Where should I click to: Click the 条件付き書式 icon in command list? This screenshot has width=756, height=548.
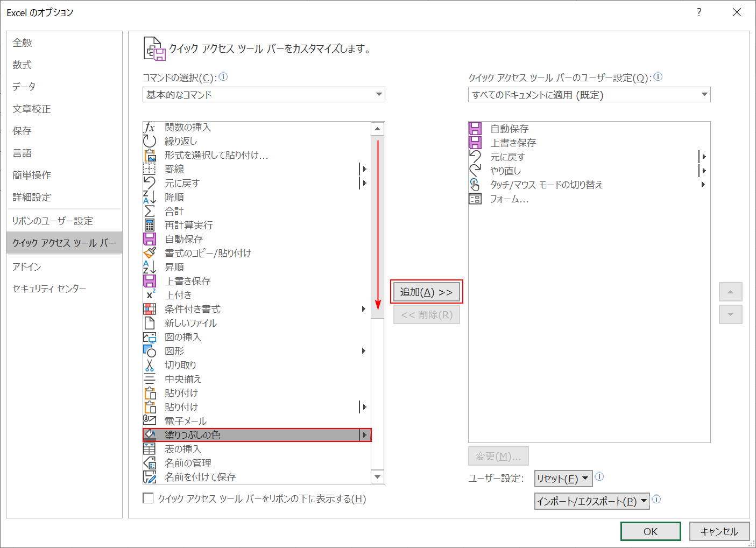pos(150,308)
